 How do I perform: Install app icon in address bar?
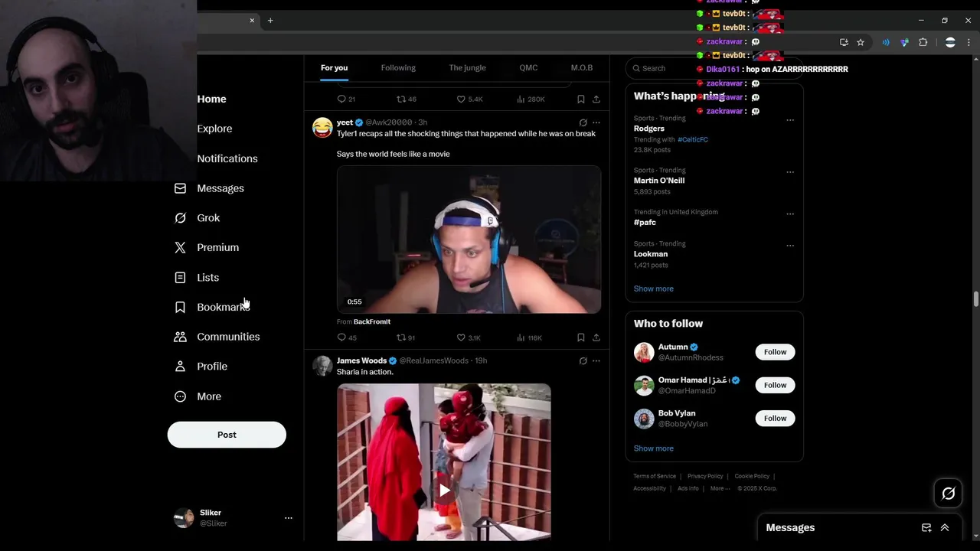pos(844,43)
